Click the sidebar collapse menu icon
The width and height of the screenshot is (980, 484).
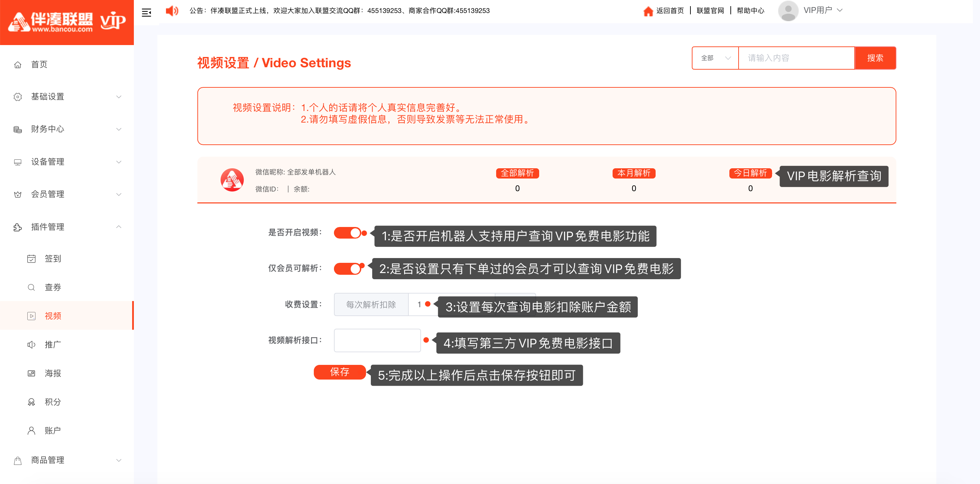(x=146, y=13)
